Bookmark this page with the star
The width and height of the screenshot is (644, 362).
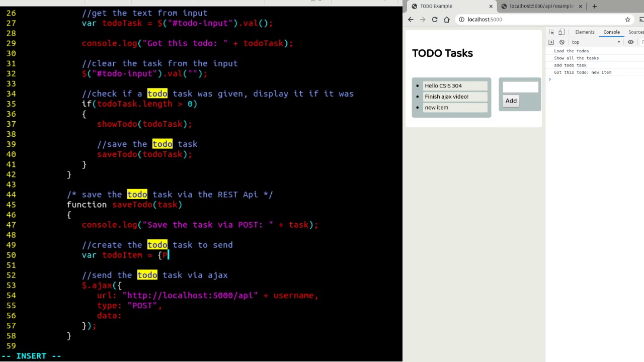[x=627, y=20]
